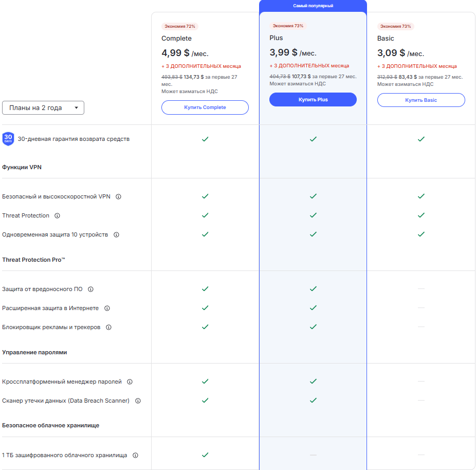Click Complete checkmark for 30-дневная гарантия row
Image resolution: width=476 pixels, height=470 pixels.
(x=205, y=139)
